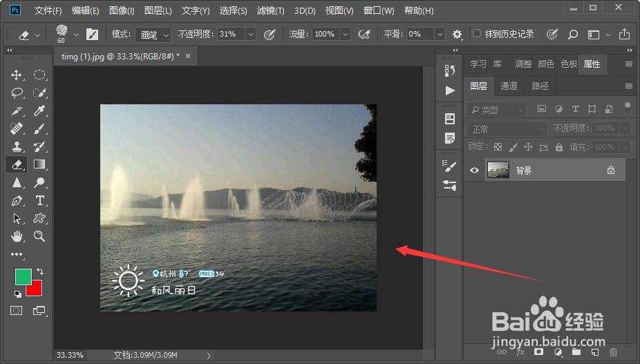The image size is (640, 364).
Task: Open the 模式 eraser mode dropdown
Action: click(x=153, y=35)
